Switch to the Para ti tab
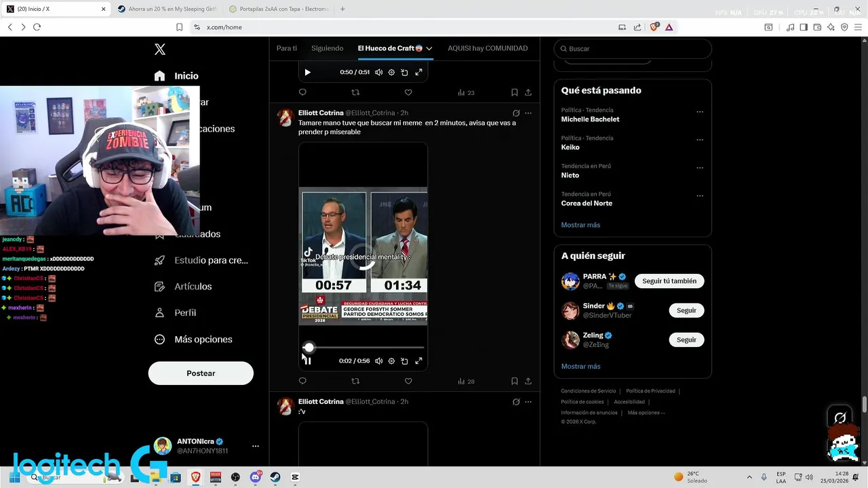Image resolution: width=868 pixels, height=488 pixels. 287,49
